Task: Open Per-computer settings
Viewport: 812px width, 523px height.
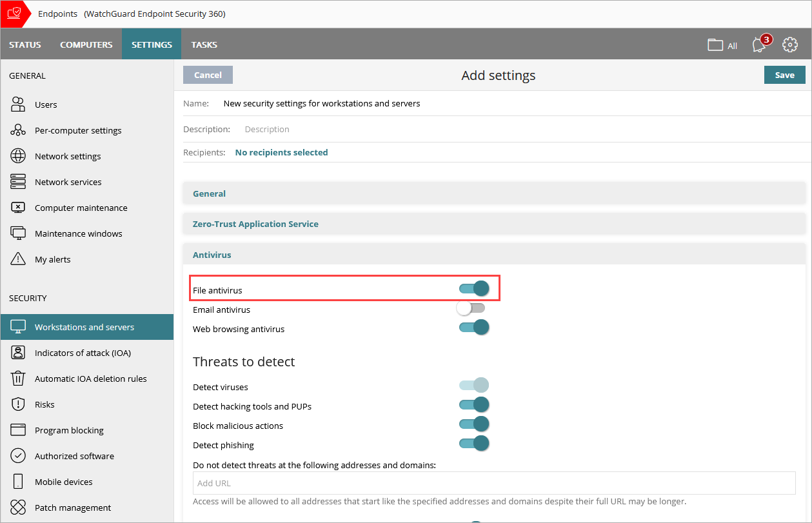Action: point(17,130)
